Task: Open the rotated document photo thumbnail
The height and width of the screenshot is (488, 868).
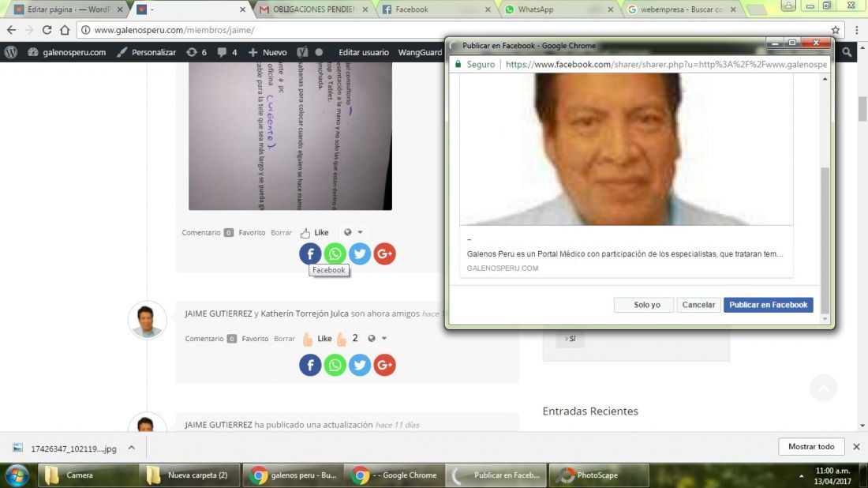Action: click(290, 137)
